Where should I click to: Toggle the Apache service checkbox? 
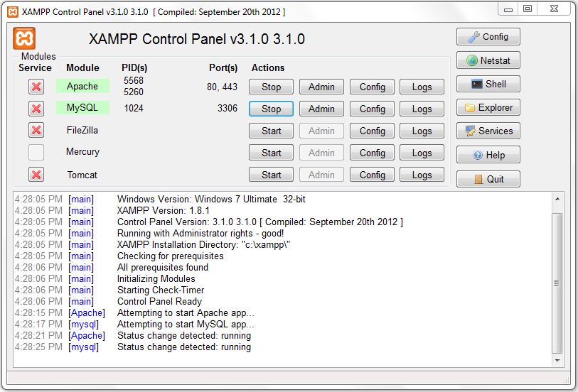click(36, 87)
